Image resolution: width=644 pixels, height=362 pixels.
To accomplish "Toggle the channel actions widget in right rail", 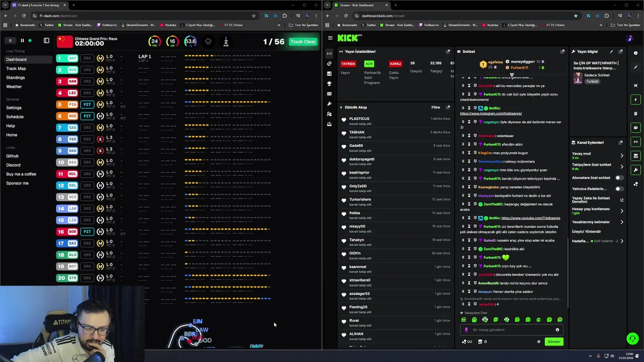I will 636,156.
